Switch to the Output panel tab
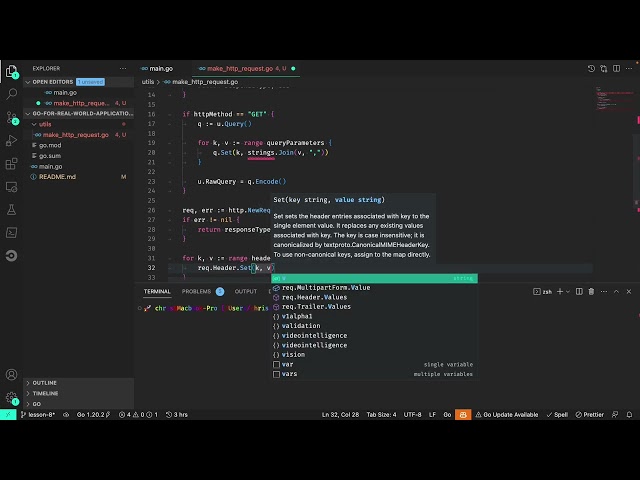 (x=246, y=291)
